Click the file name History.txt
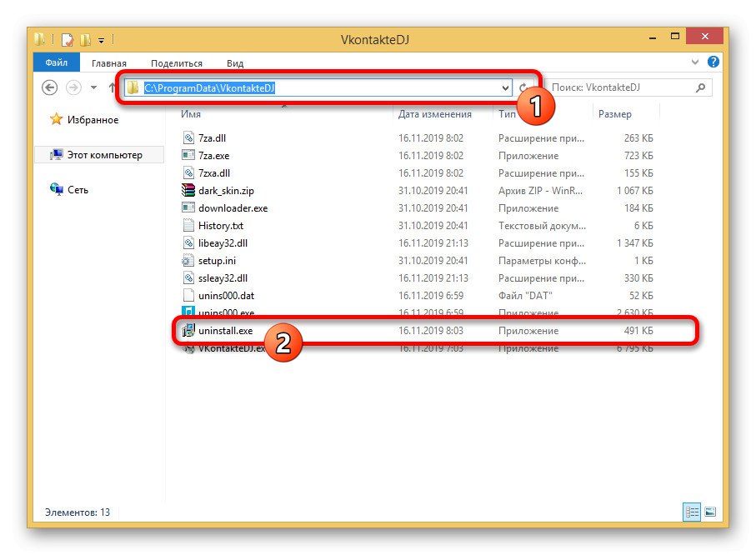Screen dimensions: 756x555 coord(221,226)
